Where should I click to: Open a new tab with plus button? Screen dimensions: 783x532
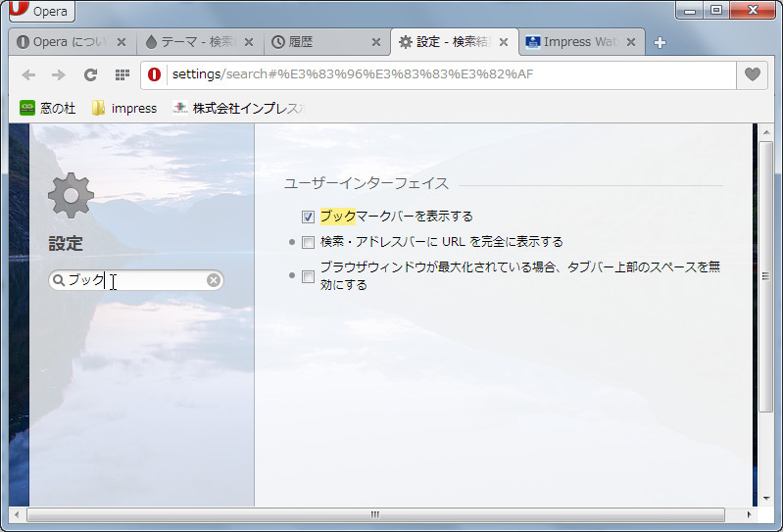point(660,43)
